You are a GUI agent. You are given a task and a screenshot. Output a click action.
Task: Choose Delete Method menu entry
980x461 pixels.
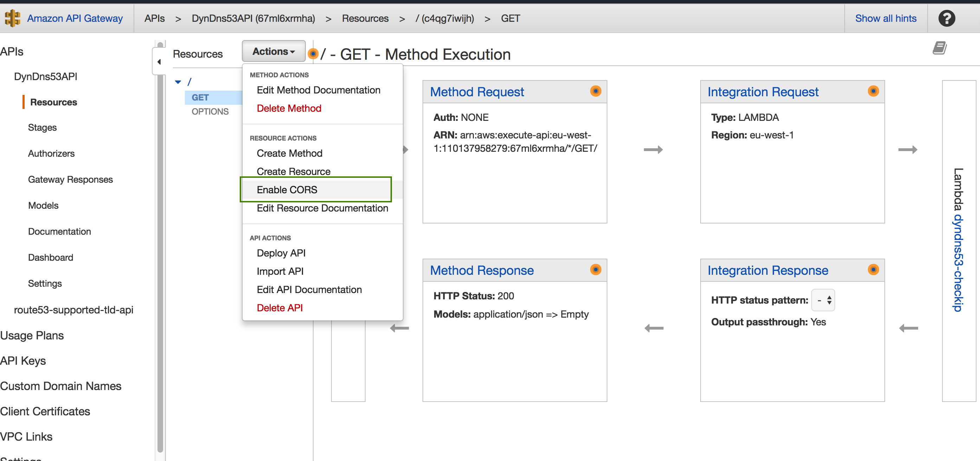289,109
